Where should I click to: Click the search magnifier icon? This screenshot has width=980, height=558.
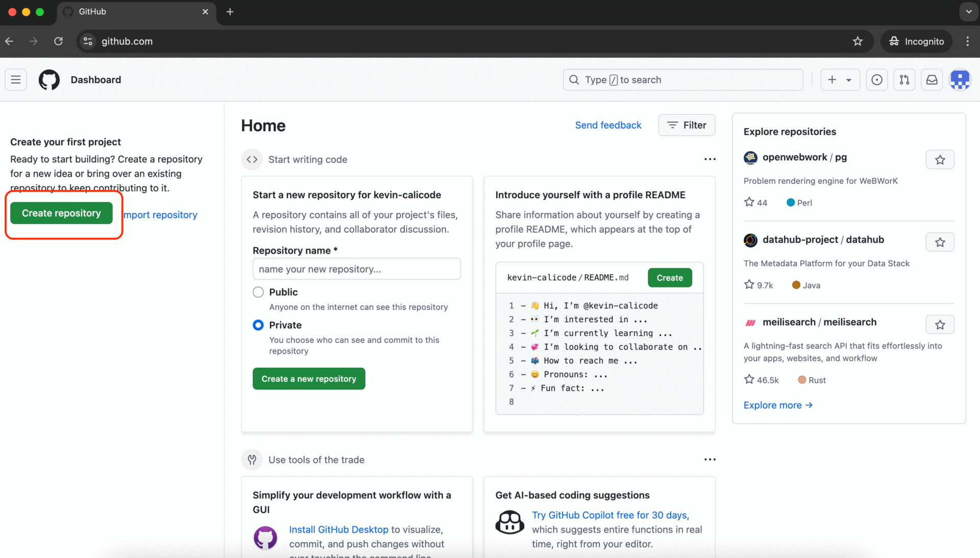[x=574, y=80]
